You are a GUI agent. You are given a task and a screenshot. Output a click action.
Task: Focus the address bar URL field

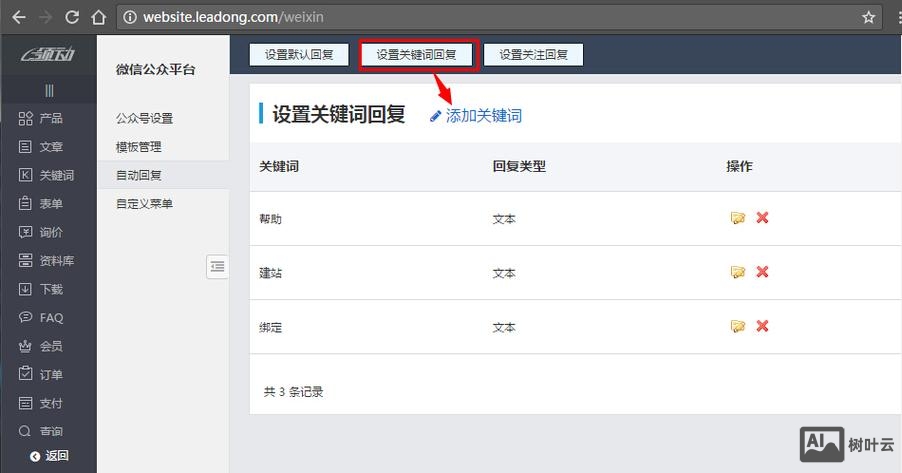pyautogui.click(x=500, y=17)
